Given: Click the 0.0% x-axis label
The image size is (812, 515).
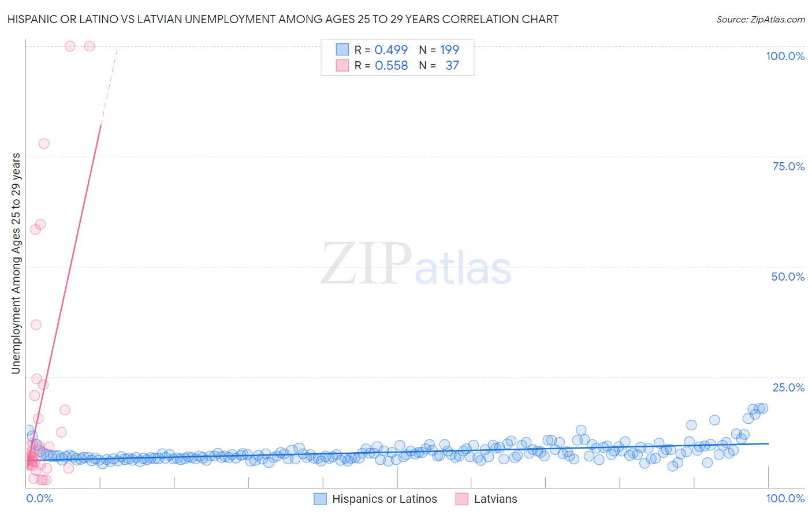Looking at the screenshot, I should (39, 498).
